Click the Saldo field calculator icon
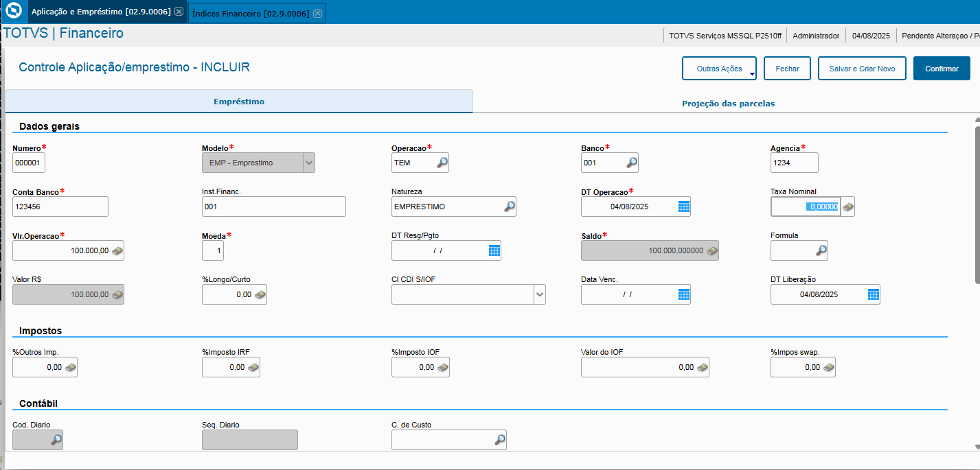The width and height of the screenshot is (980, 470). point(712,251)
